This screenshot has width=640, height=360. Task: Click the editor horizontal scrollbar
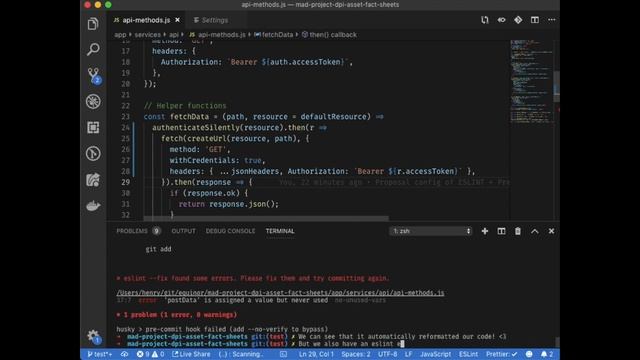tap(266, 218)
